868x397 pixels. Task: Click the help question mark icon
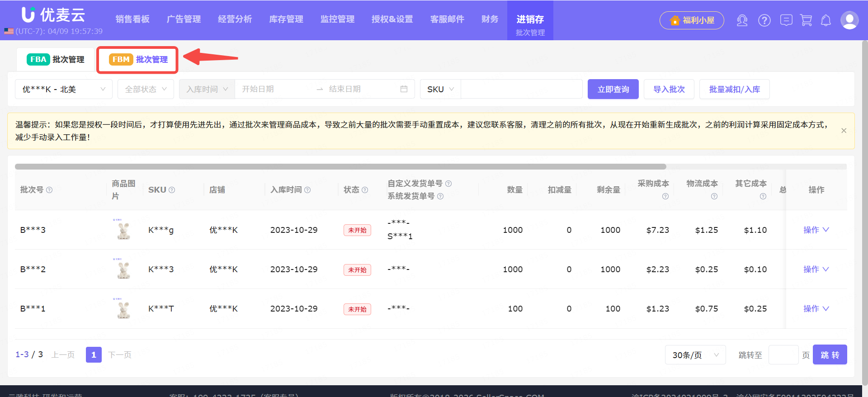coord(764,20)
